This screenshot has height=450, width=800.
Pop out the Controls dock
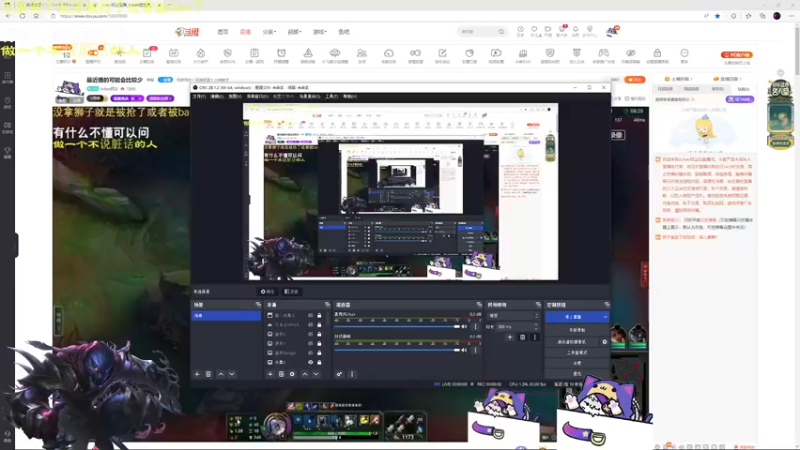point(607,305)
